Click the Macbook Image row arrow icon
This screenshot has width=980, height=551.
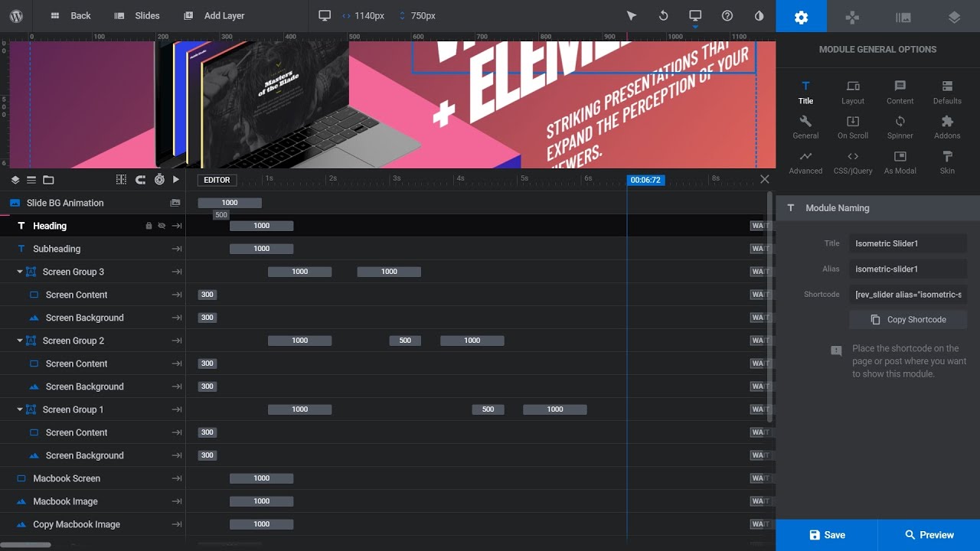click(177, 501)
